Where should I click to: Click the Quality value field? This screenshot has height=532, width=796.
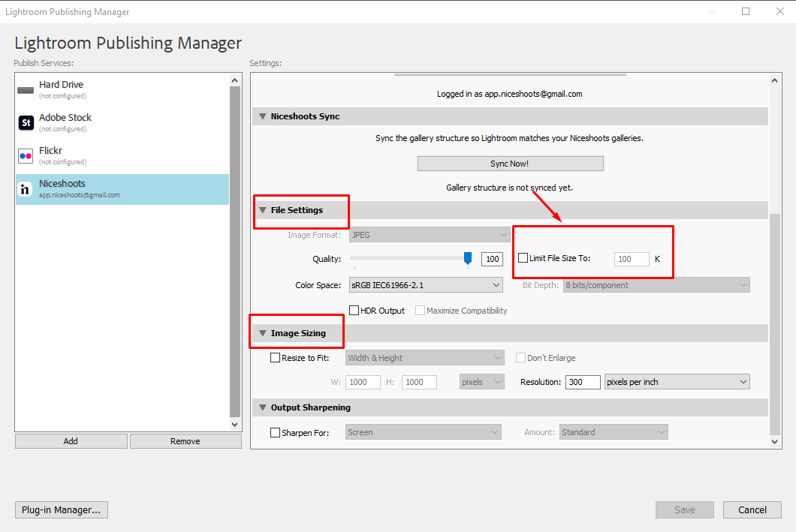coord(492,259)
